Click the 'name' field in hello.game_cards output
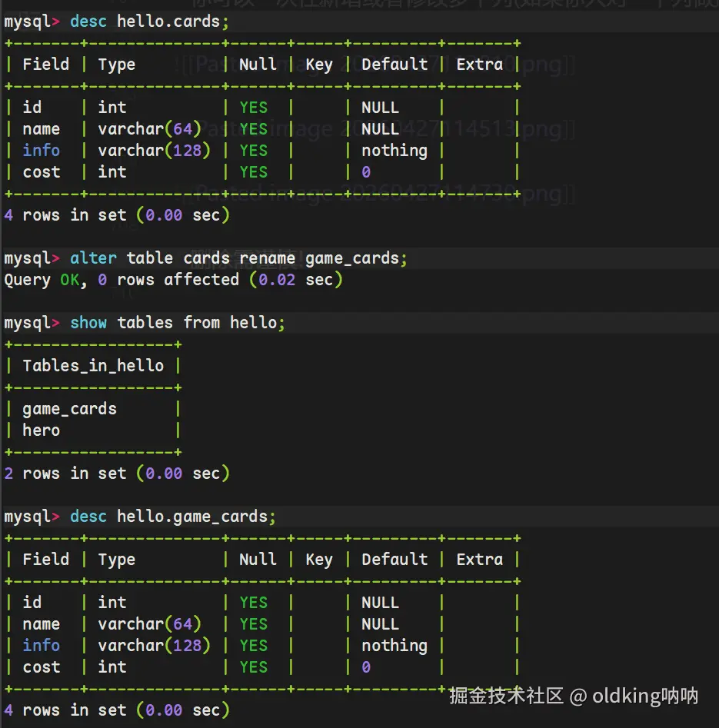 pyautogui.click(x=41, y=624)
